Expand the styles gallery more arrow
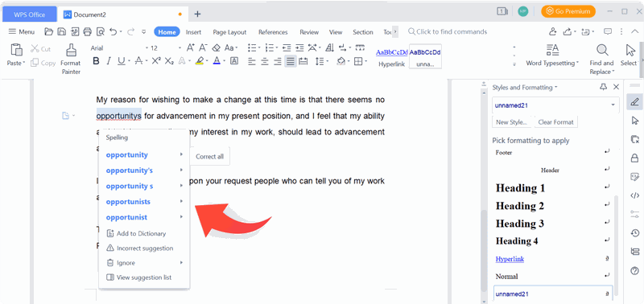 (514, 64)
